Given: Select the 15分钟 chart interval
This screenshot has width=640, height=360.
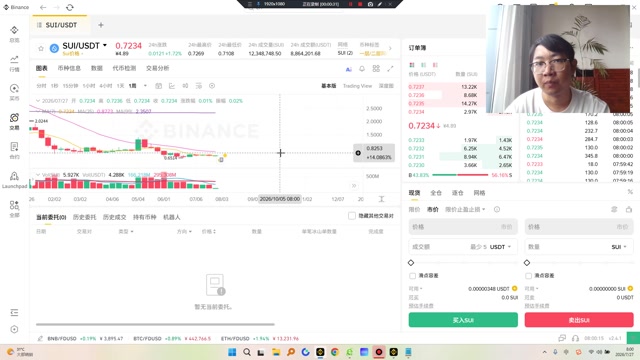Looking at the screenshot, I should (71, 86).
